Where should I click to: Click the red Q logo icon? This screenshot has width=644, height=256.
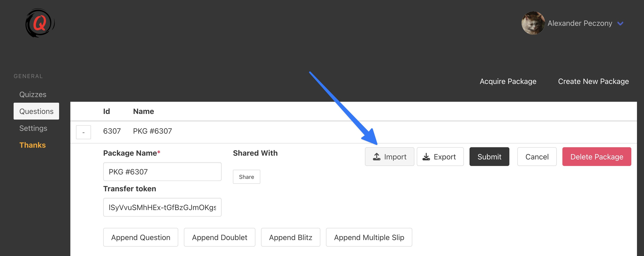40,23
